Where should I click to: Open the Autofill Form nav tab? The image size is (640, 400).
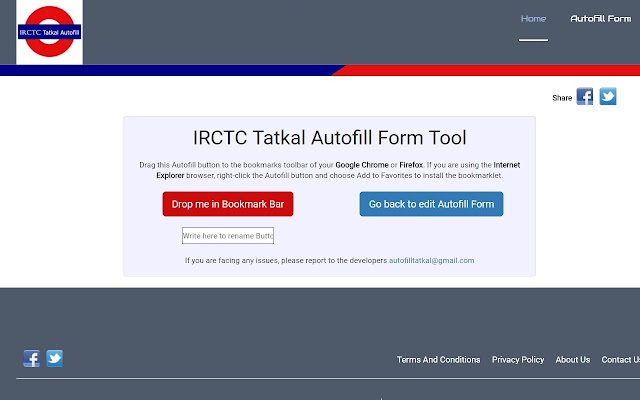point(600,19)
